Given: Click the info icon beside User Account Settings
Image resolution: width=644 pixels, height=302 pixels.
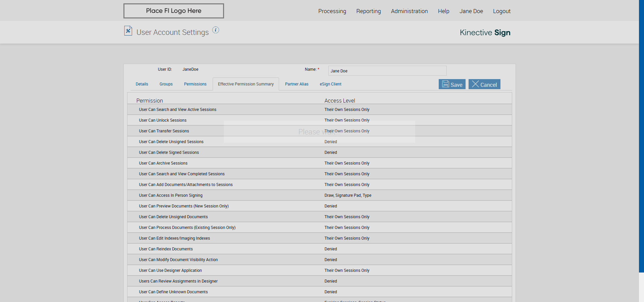Looking at the screenshot, I should 216,30.
